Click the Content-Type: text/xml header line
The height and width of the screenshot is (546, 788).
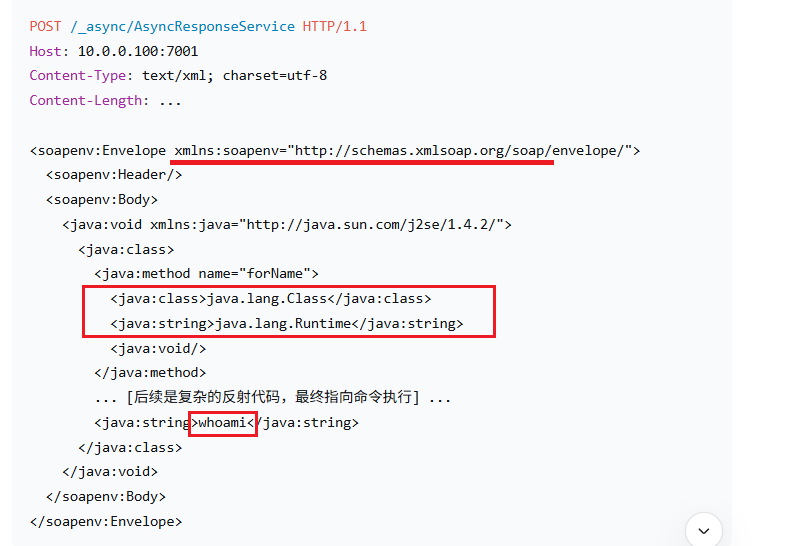click(178, 76)
